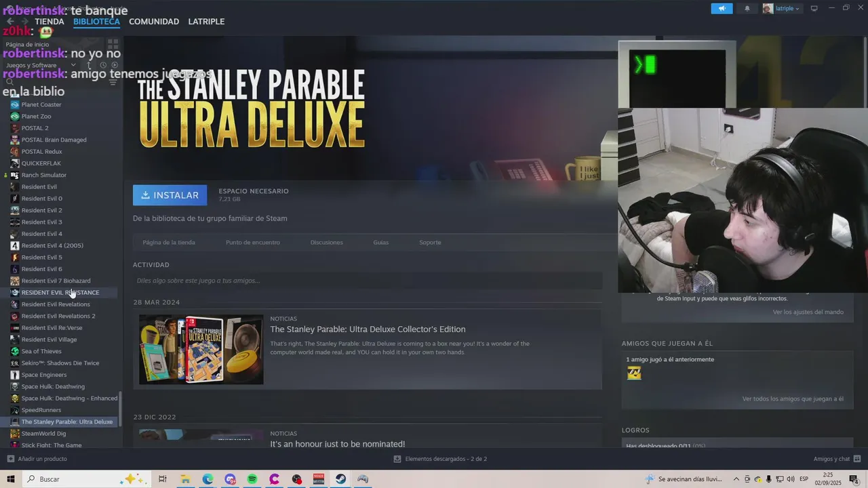
Task: Select Resident Evil 3
Action: point(41,222)
